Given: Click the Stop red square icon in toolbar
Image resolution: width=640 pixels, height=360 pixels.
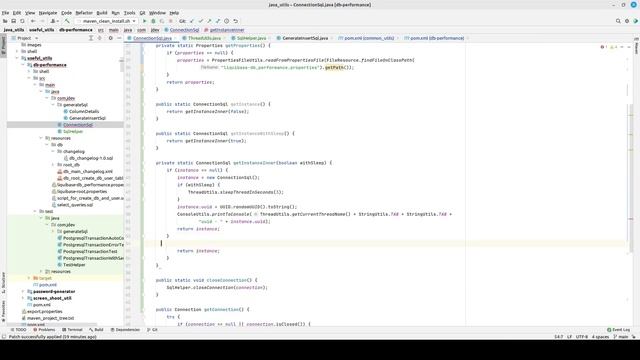Looking at the screenshot, I should click(x=171, y=21).
